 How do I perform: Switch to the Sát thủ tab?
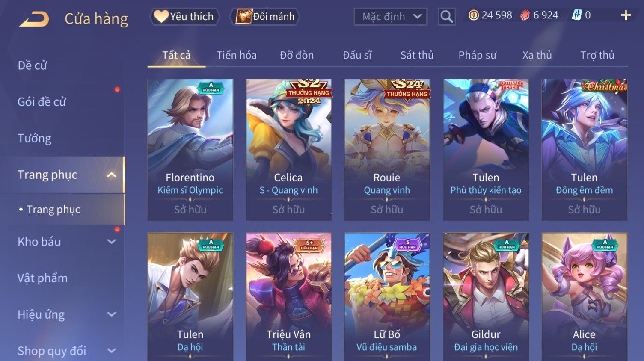click(417, 55)
